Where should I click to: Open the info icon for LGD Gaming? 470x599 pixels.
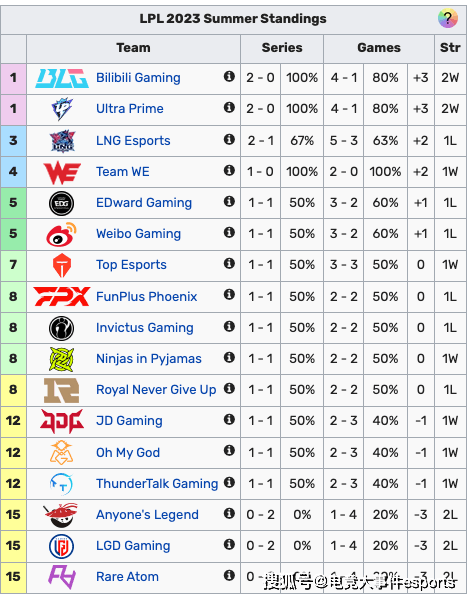pyautogui.click(x=229, y=544)
